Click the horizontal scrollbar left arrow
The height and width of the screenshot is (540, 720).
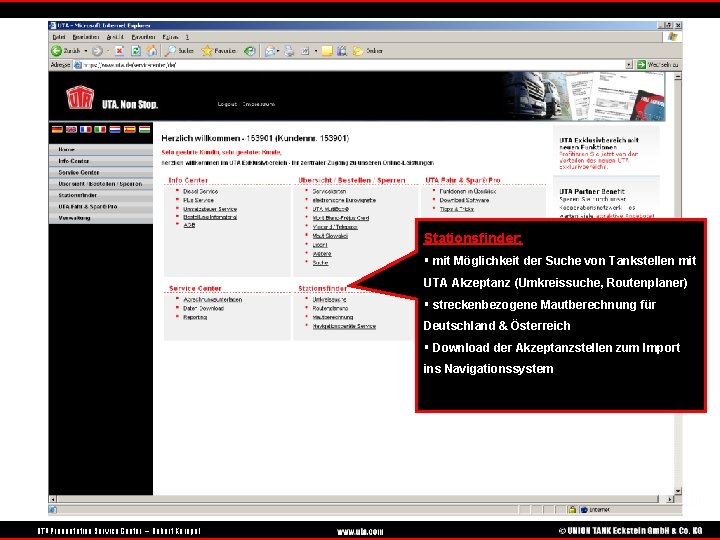53,499
